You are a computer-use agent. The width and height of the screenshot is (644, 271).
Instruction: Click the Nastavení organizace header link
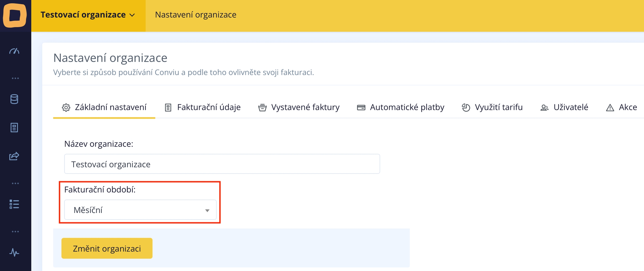[195, 15]
